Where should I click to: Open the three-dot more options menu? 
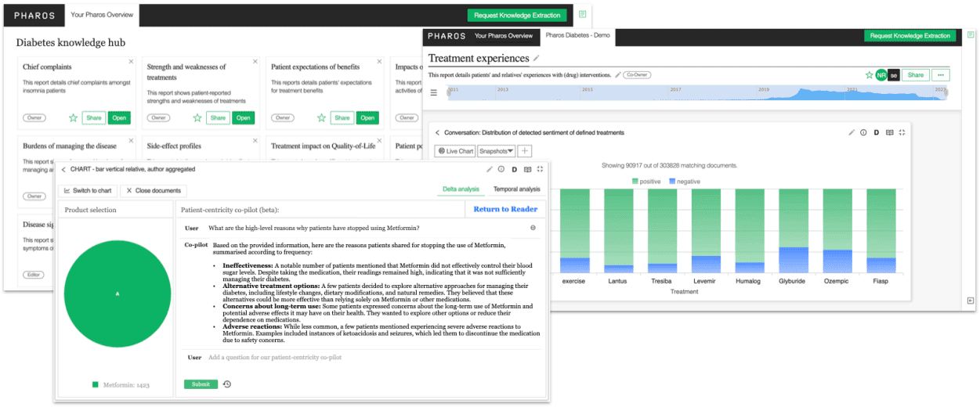940,75
